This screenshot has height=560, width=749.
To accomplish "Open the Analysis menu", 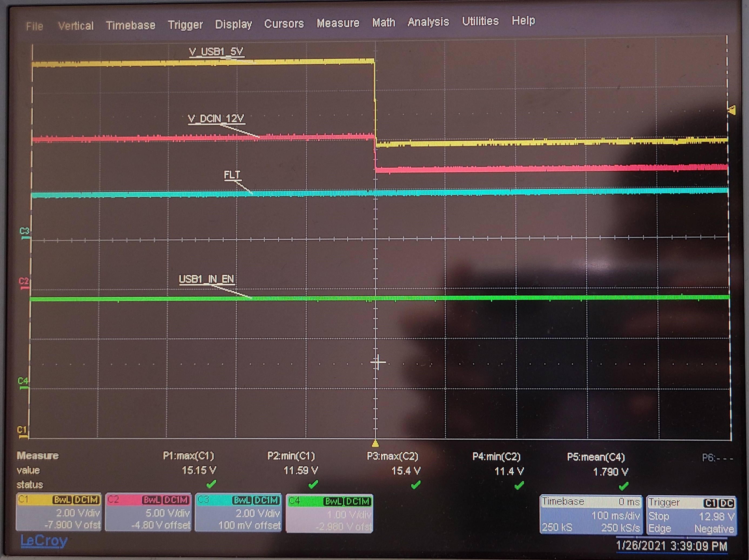I will pyautogui.click(x=428, y=22).
